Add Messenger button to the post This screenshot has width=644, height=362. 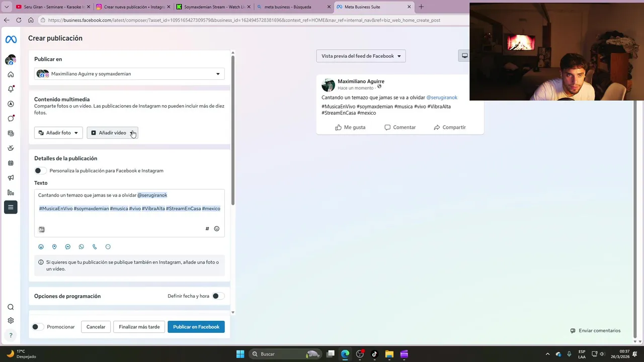(68, 247)
